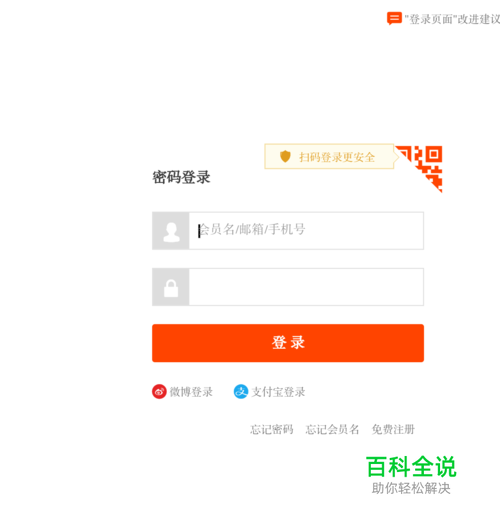500x527 pixels.
Task: Click the 助你轻松解决 slogan text
Action: (411, 488)
